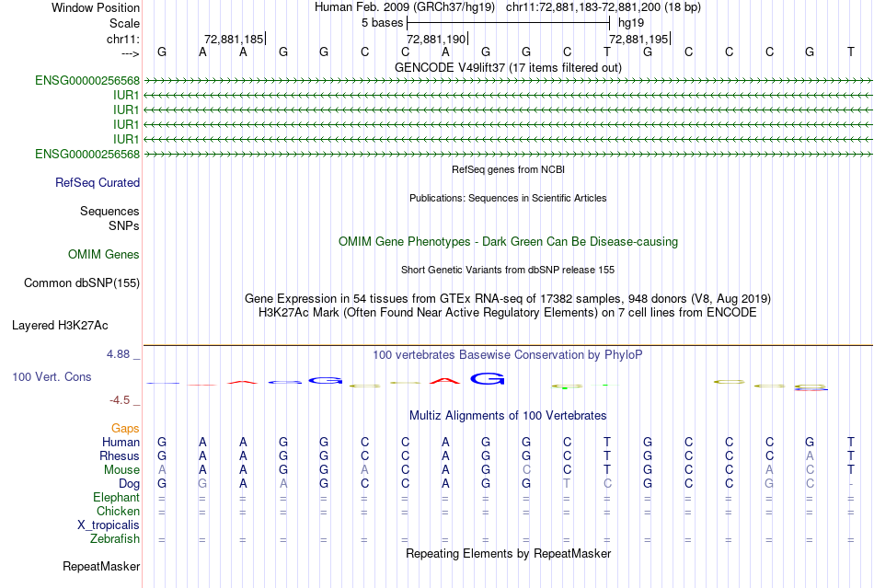874x588 pixels.
Task: Click the Window Position track label
Action: tap(96, 7)
